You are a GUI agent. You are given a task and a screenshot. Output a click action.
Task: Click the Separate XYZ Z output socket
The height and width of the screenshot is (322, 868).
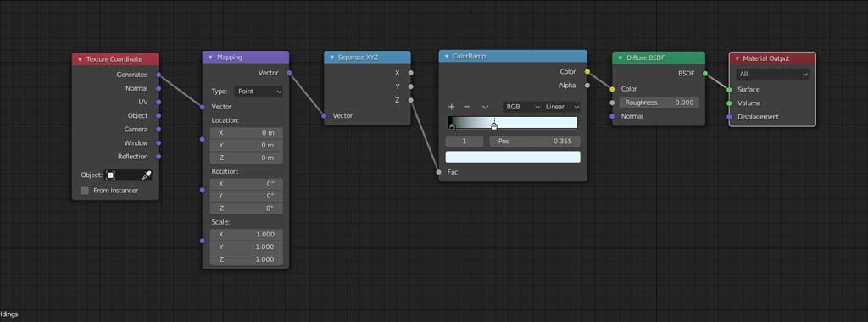click(410, 100)
